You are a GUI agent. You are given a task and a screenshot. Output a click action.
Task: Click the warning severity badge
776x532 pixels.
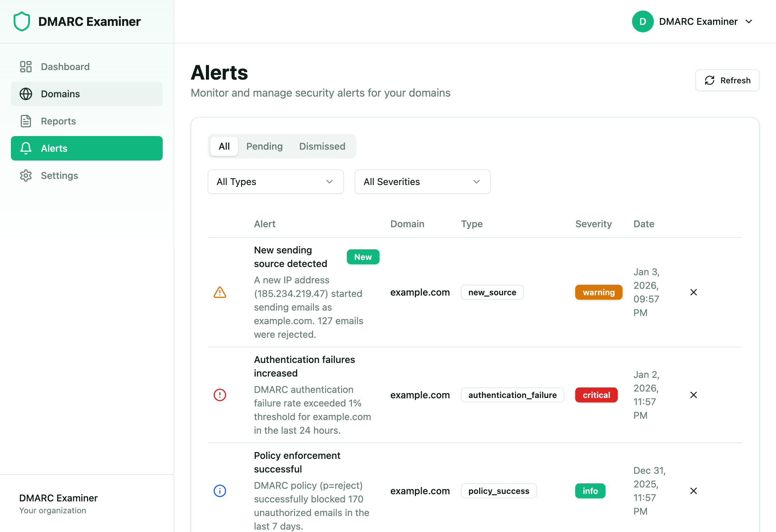tap(598, 292)
